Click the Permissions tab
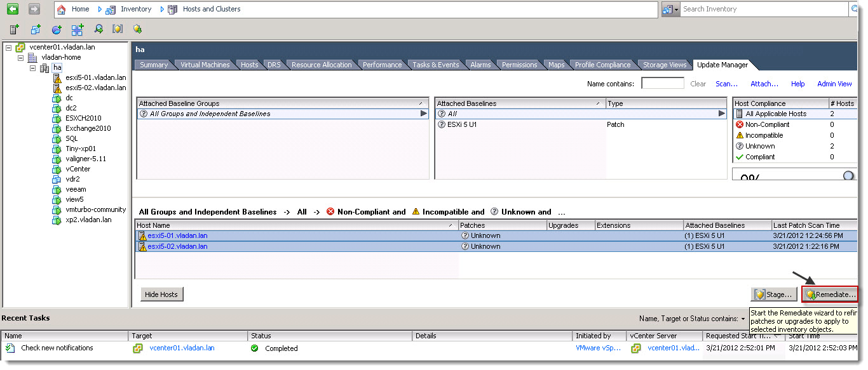Screen dimensions: 868x370 click(519, 65)
